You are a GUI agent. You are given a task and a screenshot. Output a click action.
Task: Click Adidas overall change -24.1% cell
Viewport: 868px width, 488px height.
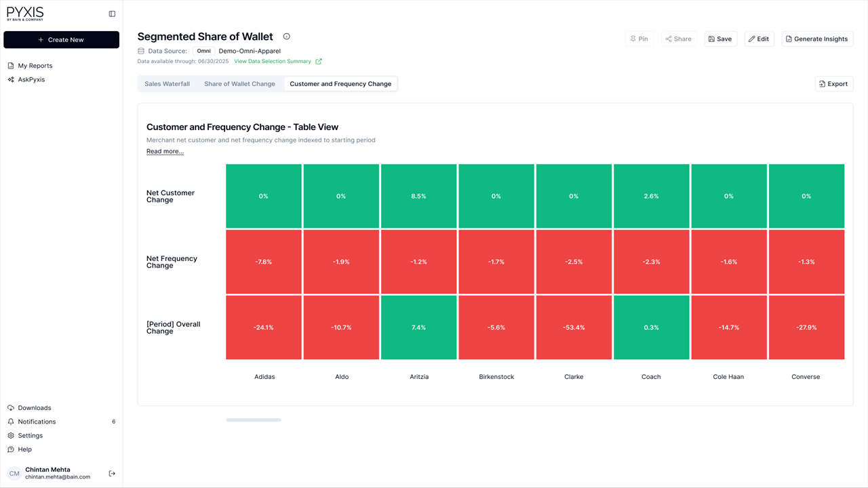(x=264, y=327)
